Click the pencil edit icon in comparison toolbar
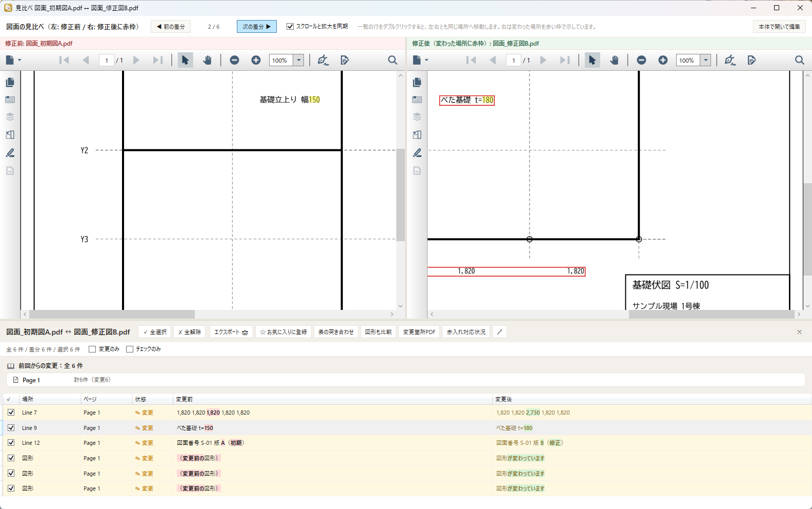 [500, 332]
